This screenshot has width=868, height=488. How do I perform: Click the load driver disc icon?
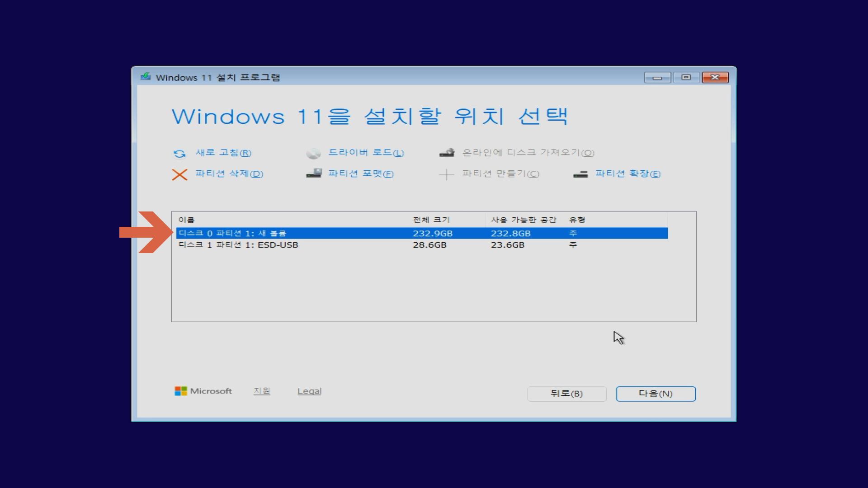click(x=313, y=154)
